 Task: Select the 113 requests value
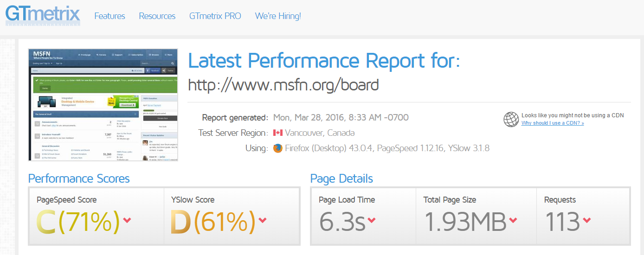coord(562,222)
